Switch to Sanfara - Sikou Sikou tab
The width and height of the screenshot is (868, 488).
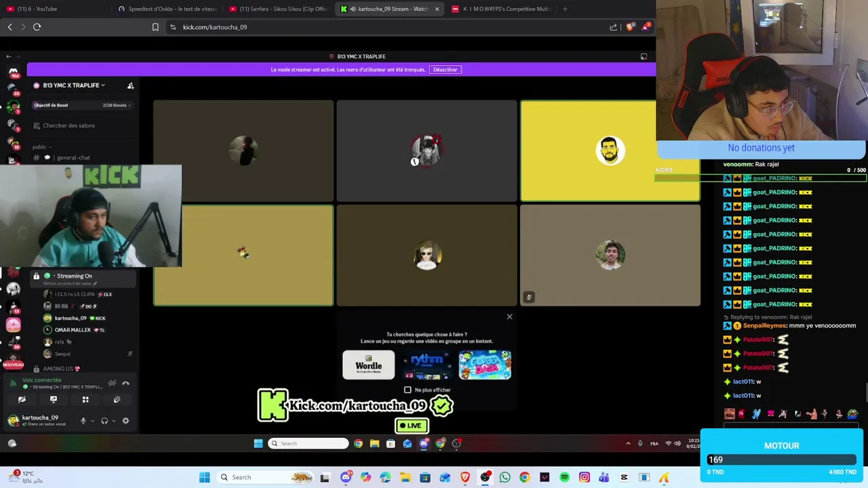pos(278,9)
